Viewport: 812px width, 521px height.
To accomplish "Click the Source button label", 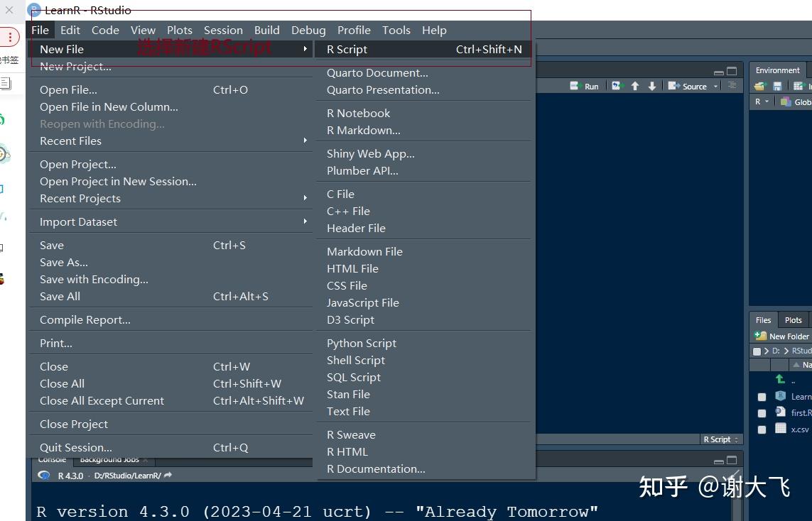I will [695, 87].
